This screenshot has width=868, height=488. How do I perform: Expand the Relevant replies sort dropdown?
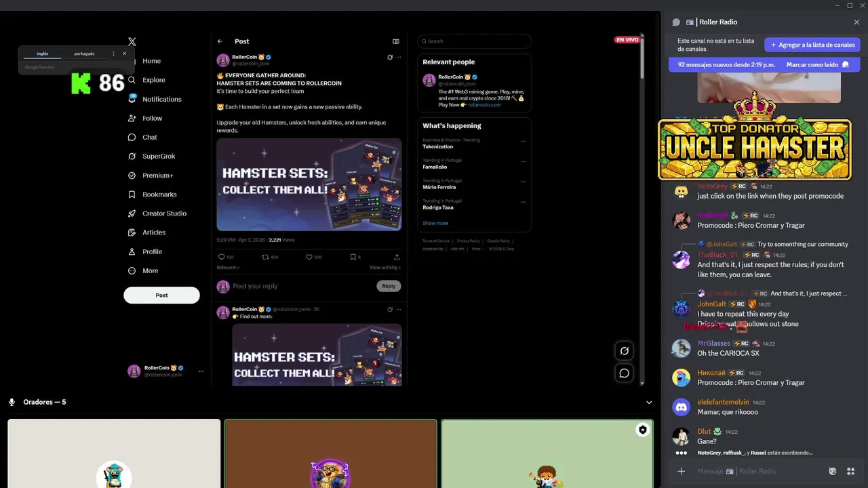(228, 268)
